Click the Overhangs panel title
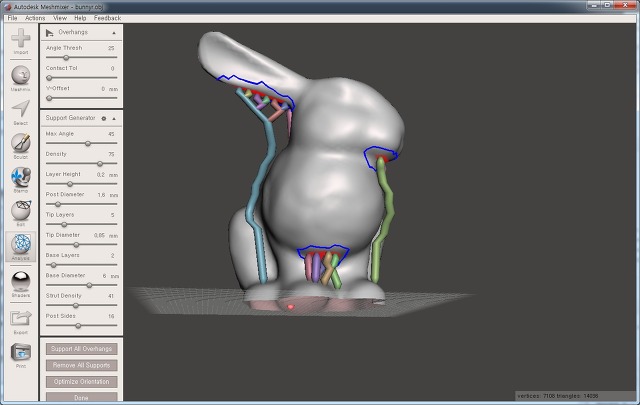This screenshot has height=405, width=640. pos(73,32)
